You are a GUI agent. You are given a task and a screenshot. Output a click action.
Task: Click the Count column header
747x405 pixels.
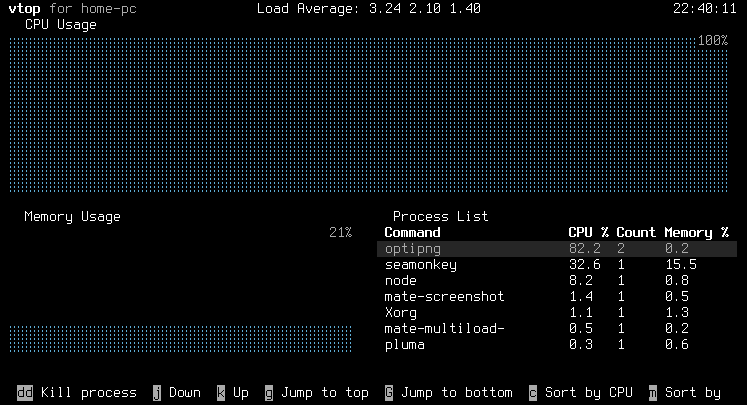[x=636, y=233]
